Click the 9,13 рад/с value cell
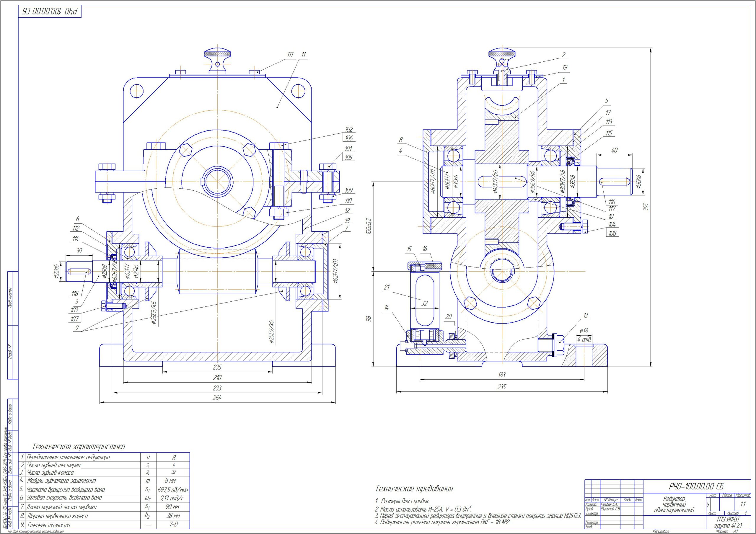Image resolution: width=756 pixels, height=534 pixels. pyautogui.click(x=173, y=498)
